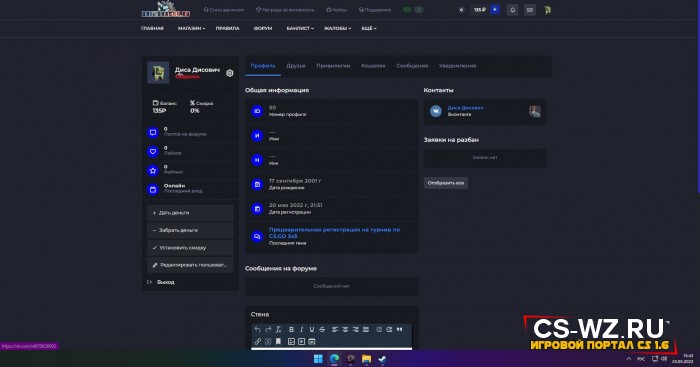Switch to the Уведомления tab
The image size is (700, 367).
[457, 66]
